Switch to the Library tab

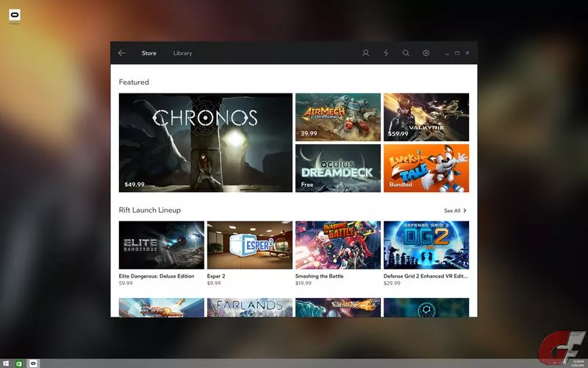coord(182,53)
